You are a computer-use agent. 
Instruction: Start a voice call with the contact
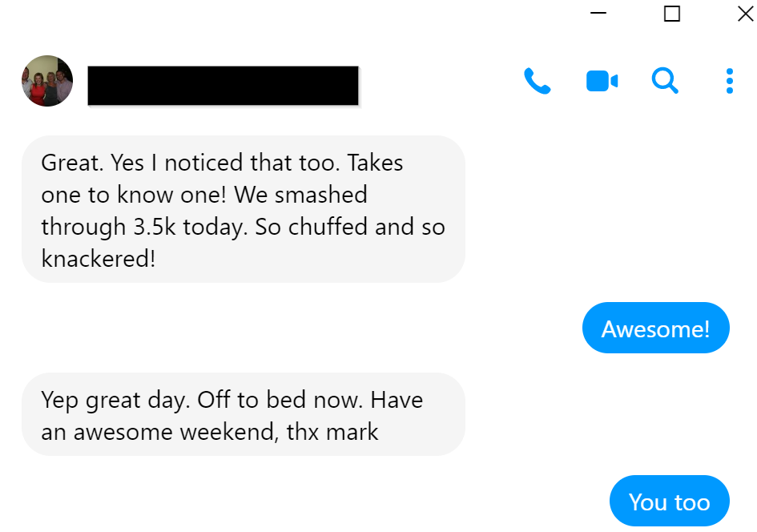click(x=537, y=81)
